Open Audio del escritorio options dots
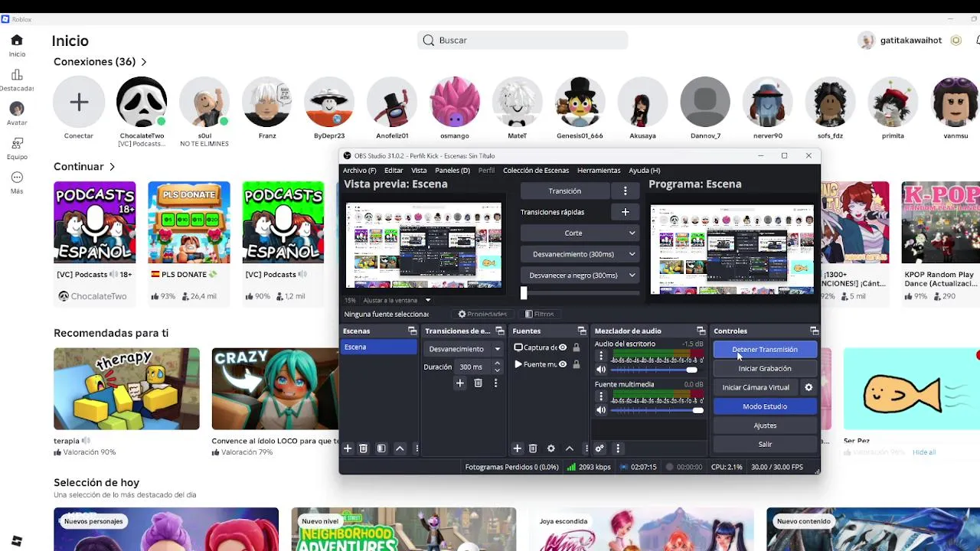 (x=601, y=356)
